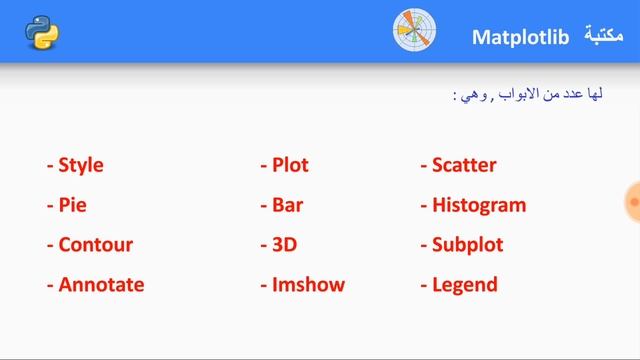This screenshot has height=360, width=640.
Task: Click the Arabic subtitle sentence
Action: (528, 94)
